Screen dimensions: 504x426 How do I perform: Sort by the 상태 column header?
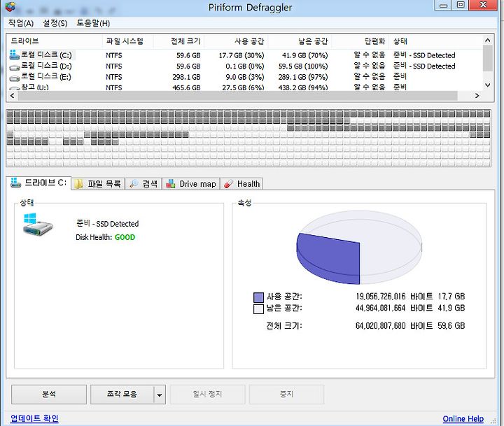[x=435, y=41]
